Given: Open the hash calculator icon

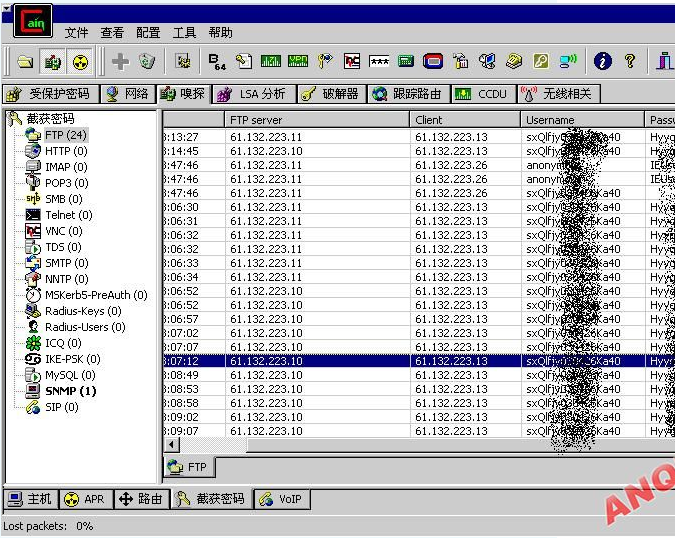Looking at the screenshot, I should tap(406, 62).
